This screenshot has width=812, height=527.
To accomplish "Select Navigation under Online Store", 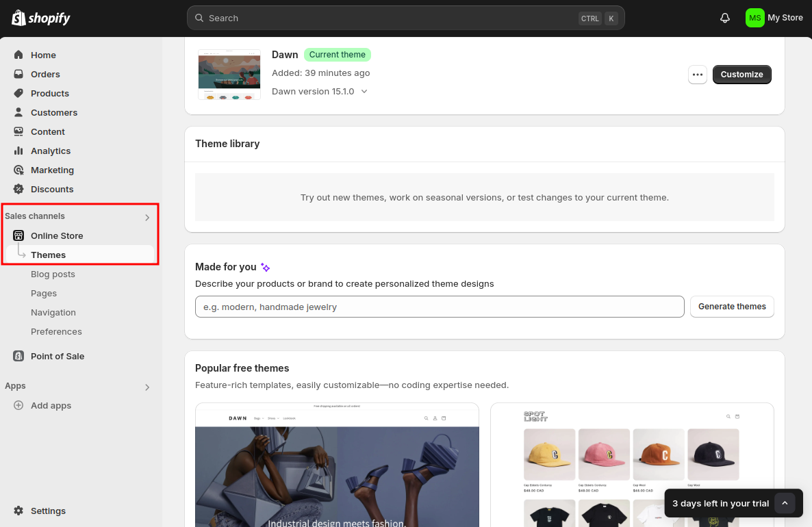I will 53,312.
